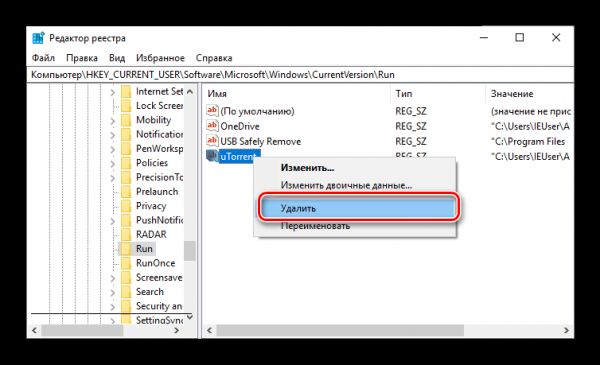The height and width of the screenshot is (365, 600).
Task: Select the RunOnce key in tree
Action: point(155,263)
